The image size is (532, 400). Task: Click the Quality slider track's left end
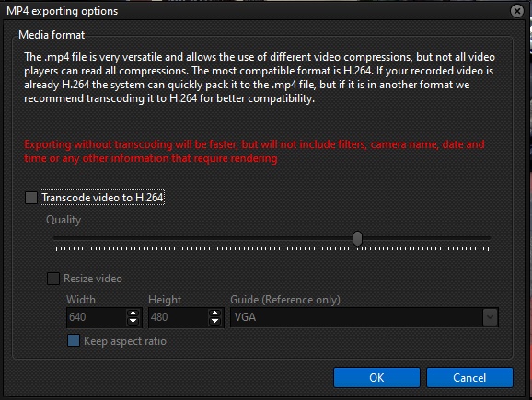tap(56, 239)
